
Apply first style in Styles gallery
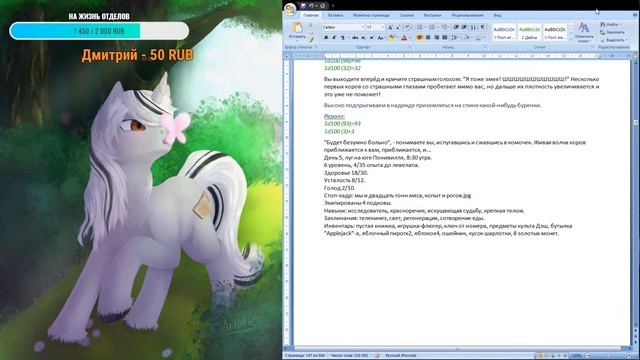pos(504,33)
